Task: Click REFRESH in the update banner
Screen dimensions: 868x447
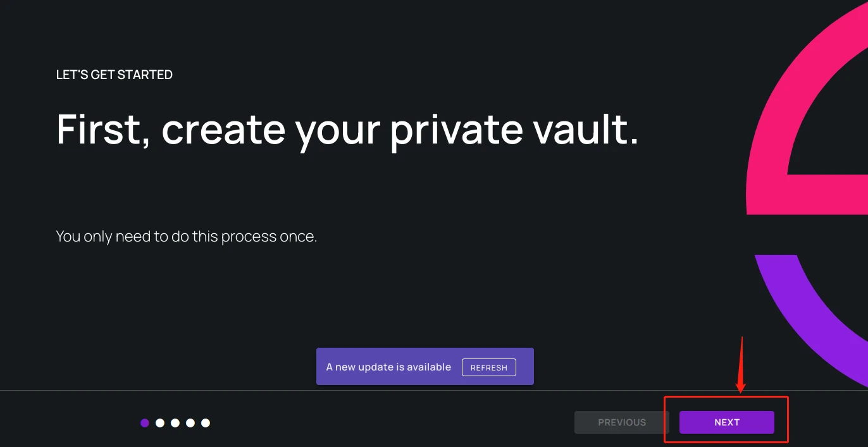Action: coord(489,367)
